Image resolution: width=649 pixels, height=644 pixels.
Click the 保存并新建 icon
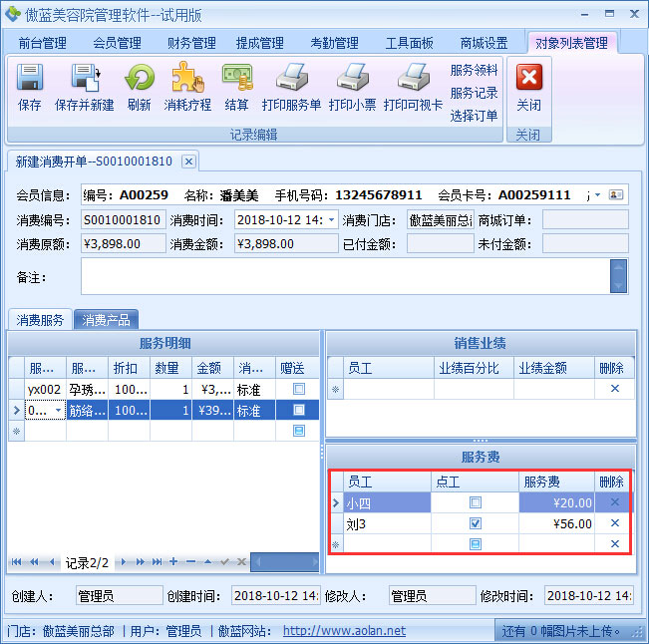[86, 77]
